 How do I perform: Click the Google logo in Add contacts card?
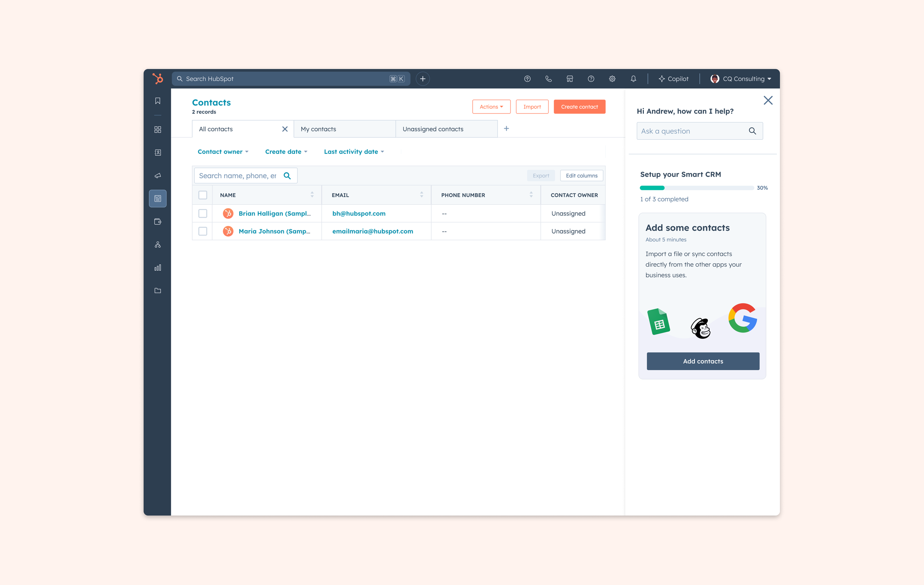click(x=743, y=318)
